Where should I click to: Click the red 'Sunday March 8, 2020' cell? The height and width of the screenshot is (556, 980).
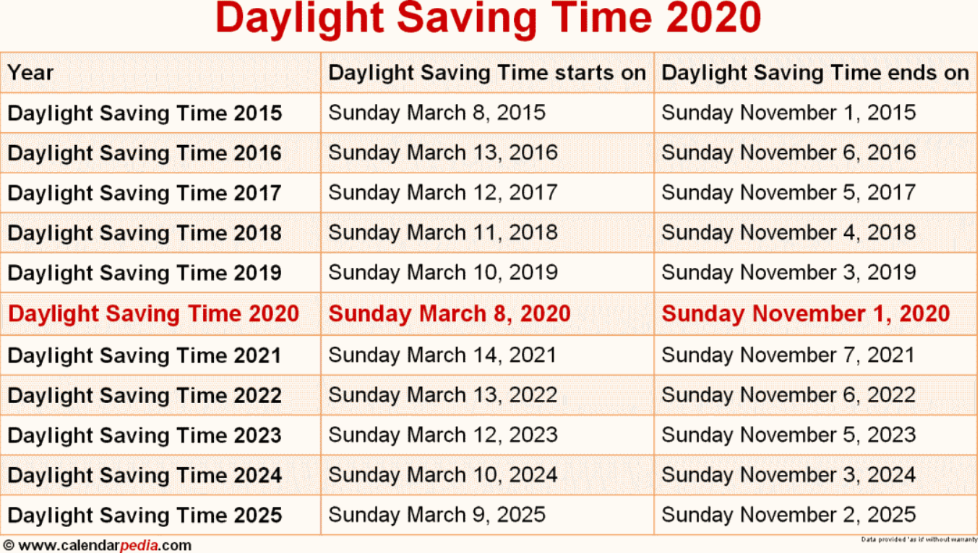click(450, 313)
